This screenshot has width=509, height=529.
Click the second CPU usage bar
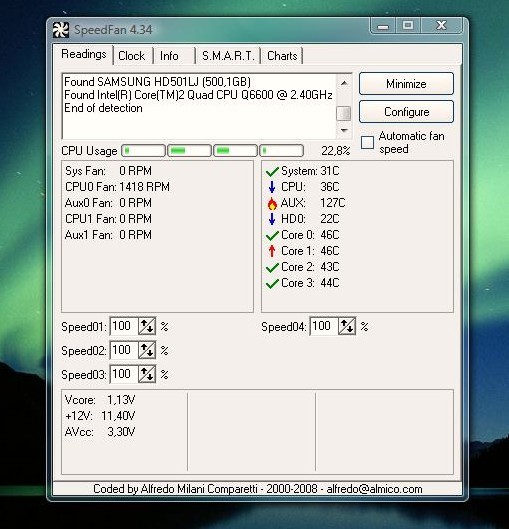tap(190, 150)
